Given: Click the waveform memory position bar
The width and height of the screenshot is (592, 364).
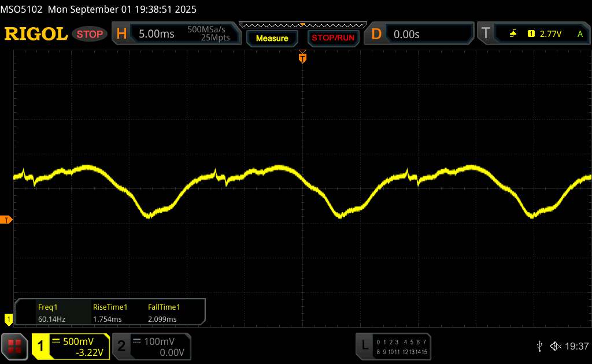Looking at the screenshot, I should tap(303, 25).
